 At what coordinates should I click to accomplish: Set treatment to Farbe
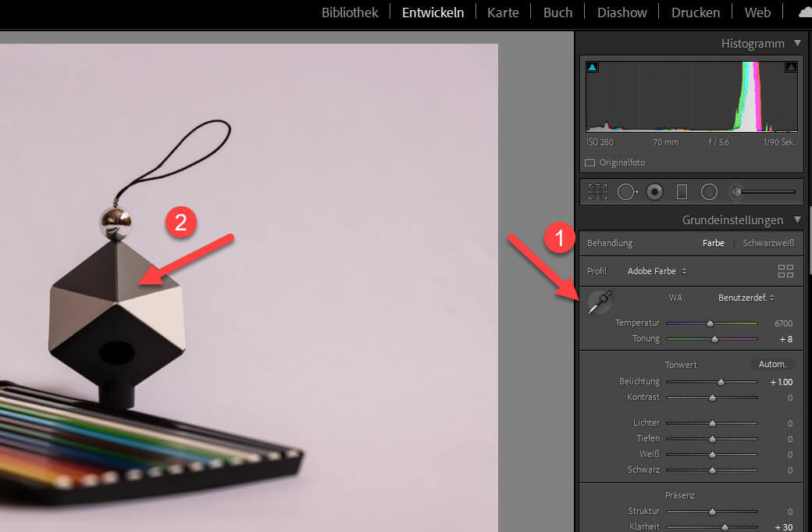[x=713, y=243]
